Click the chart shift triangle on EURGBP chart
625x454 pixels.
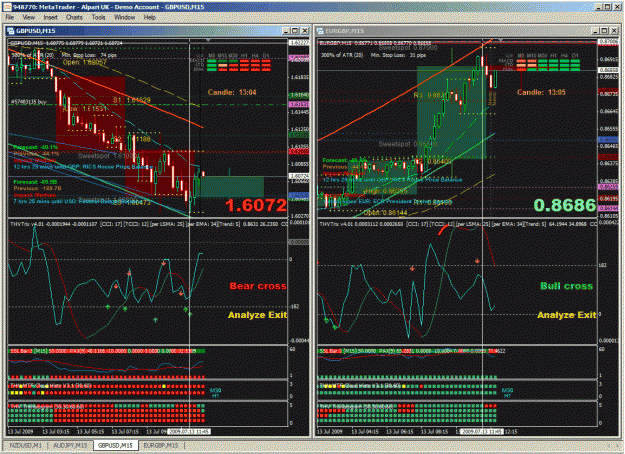point(501,41)
